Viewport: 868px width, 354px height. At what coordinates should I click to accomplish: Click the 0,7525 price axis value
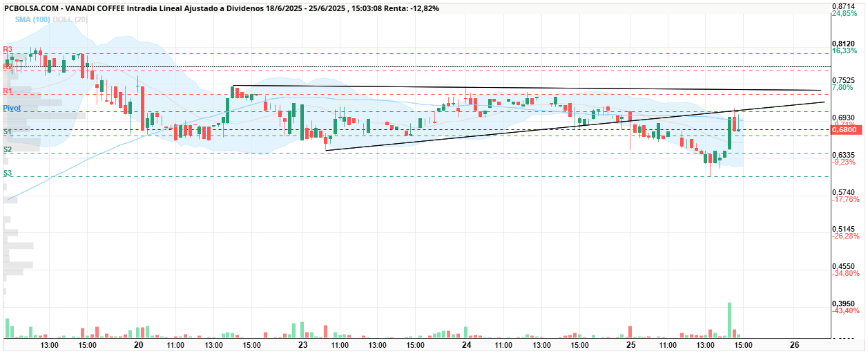pos(845,80)
